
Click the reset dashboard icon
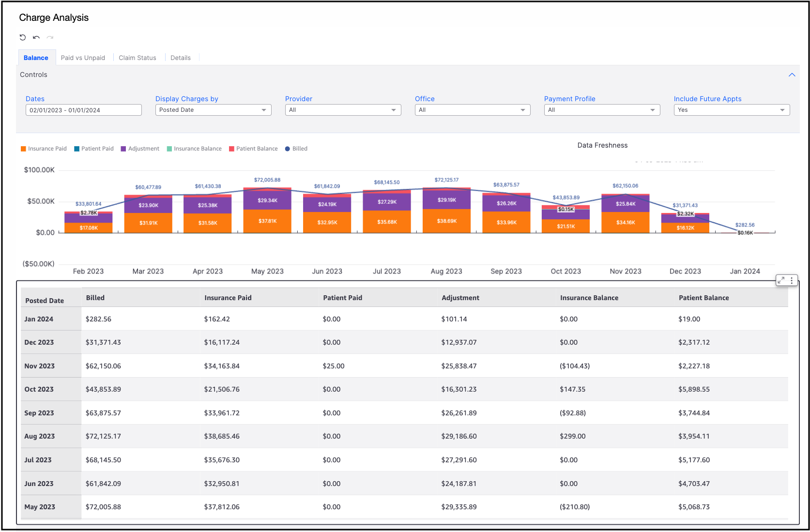[x=23, y=37]
